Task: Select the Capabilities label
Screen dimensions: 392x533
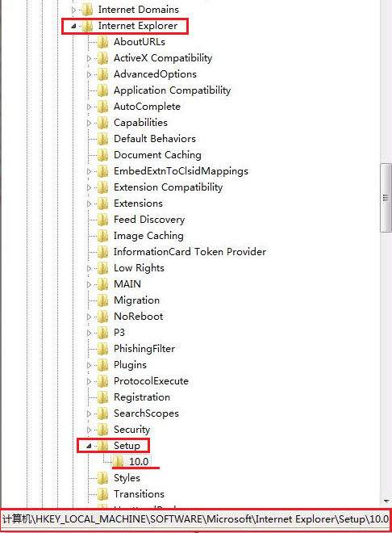Action: coord(140,123)
